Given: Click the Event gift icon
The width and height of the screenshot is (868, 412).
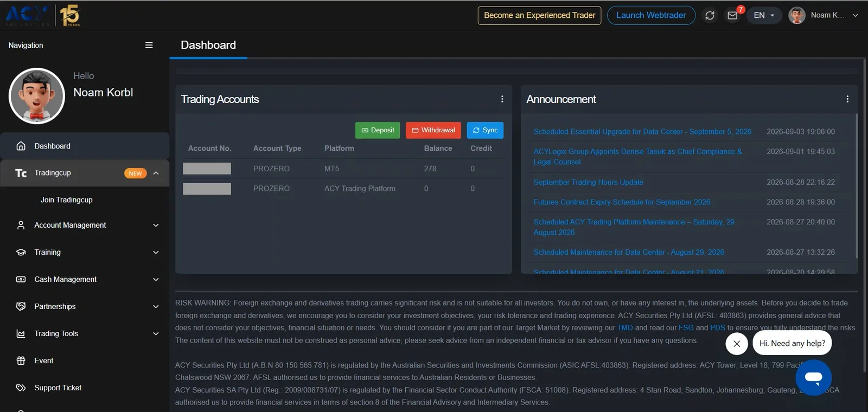Looking at the screenshot, I should (21, 360).
